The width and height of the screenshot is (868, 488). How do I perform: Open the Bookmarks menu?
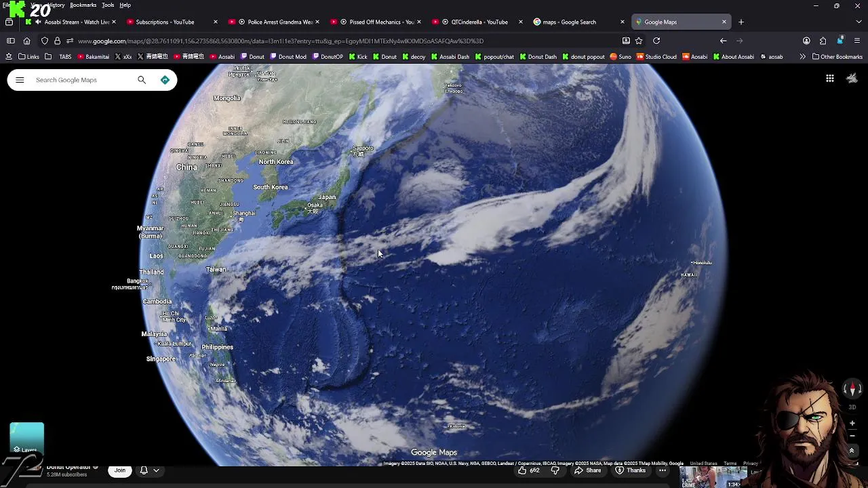coord(83,5)
